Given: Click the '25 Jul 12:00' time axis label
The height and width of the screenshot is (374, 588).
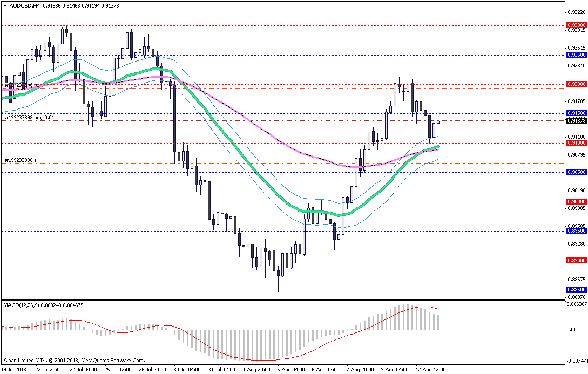Looking at the screenshot, I should (x=118, y=370).
